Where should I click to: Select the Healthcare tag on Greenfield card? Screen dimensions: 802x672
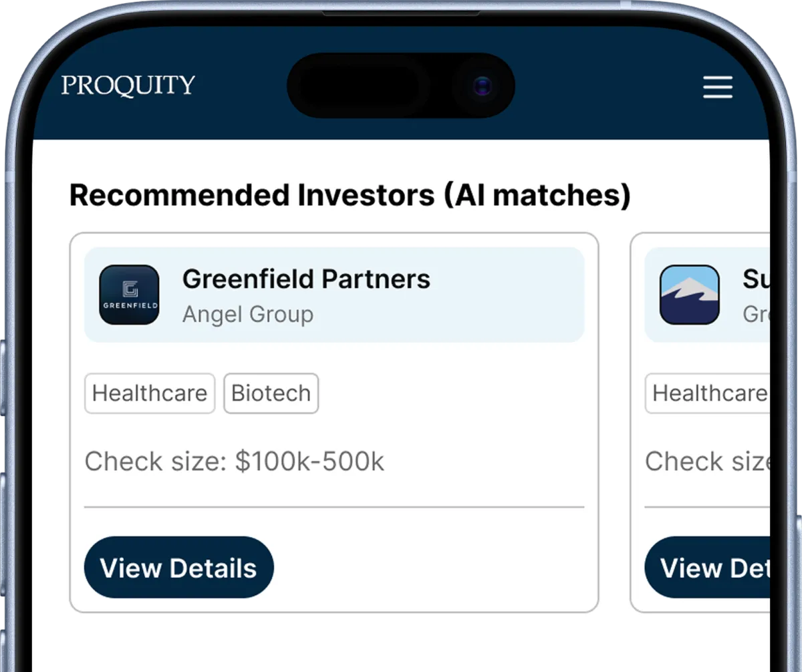(x=150, y=393)
